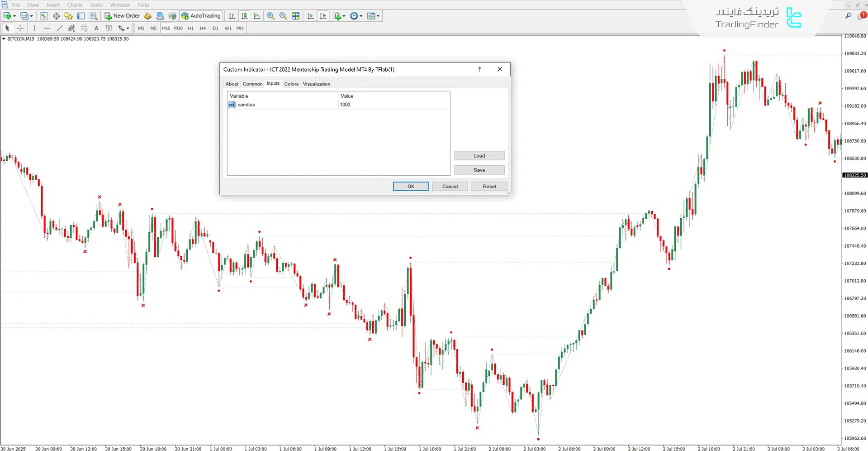Switch chart to candlesticks mode
The height and width of the screenshot is (451, 868).
[x=244, y=16]
